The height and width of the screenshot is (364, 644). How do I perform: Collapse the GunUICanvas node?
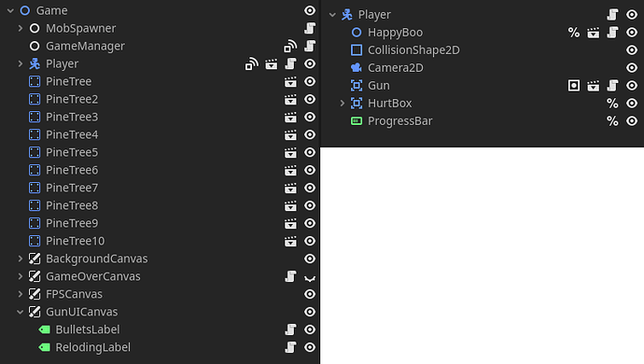21,312
